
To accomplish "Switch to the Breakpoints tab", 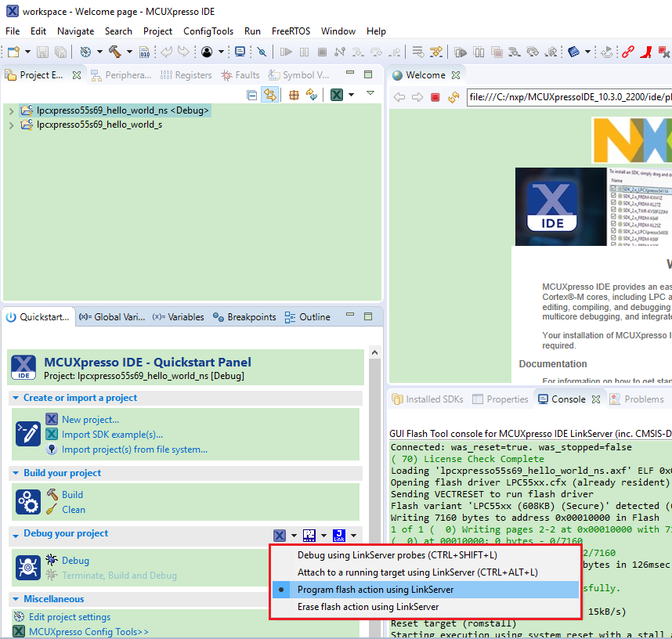I will [x=251, y=317].
